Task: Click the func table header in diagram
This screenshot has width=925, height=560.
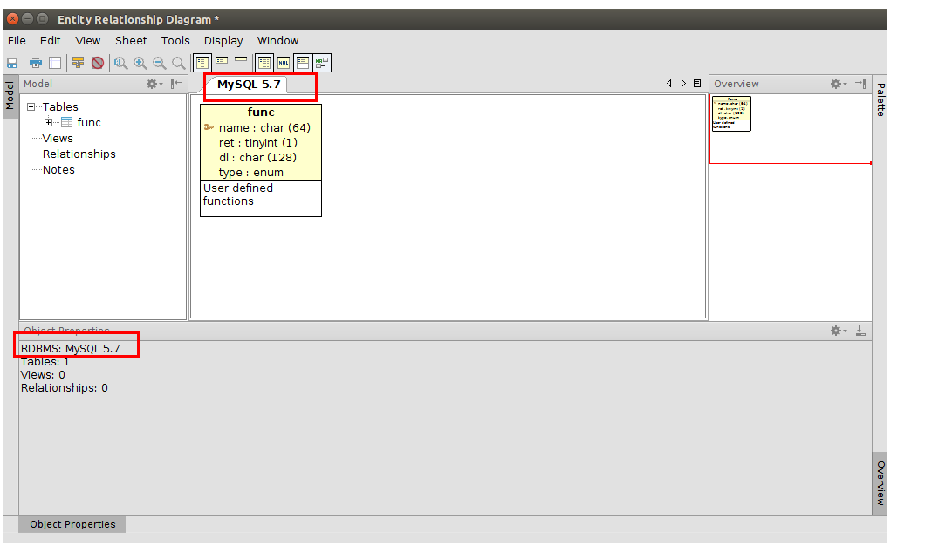Action: pyautogui.click(x=261, y=112)
